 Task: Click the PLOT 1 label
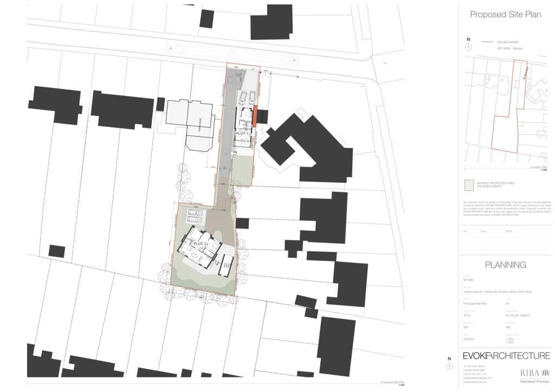[242, 133]
